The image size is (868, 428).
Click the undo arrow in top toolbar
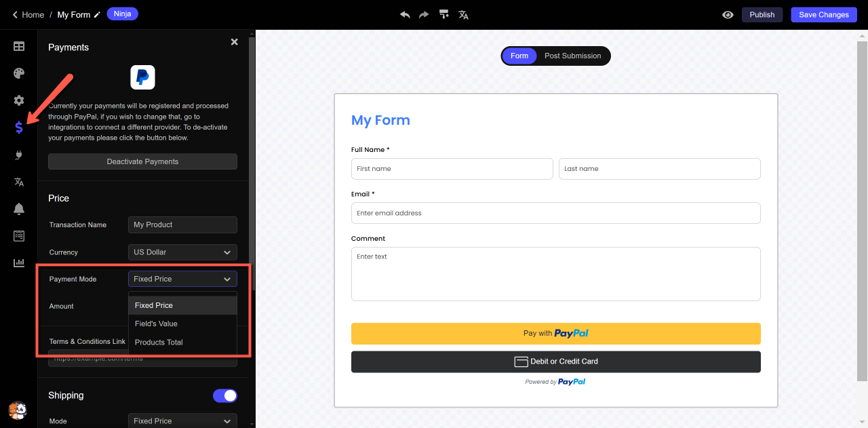[405, 15]
